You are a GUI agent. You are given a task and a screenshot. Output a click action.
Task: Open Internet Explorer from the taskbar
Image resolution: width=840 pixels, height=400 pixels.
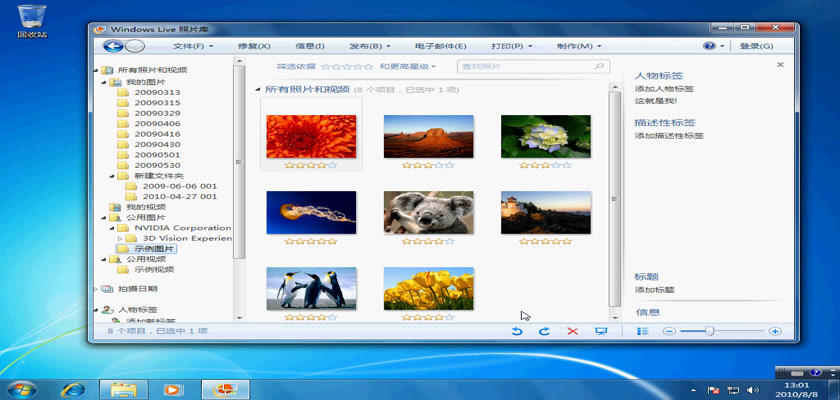click(x=73, y=389)
